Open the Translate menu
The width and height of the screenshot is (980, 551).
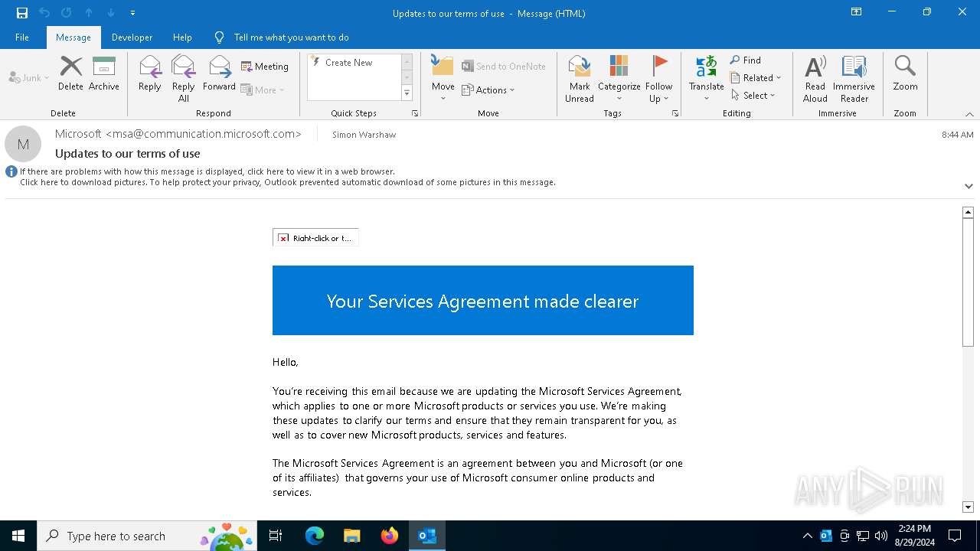[x=707, y=78]
